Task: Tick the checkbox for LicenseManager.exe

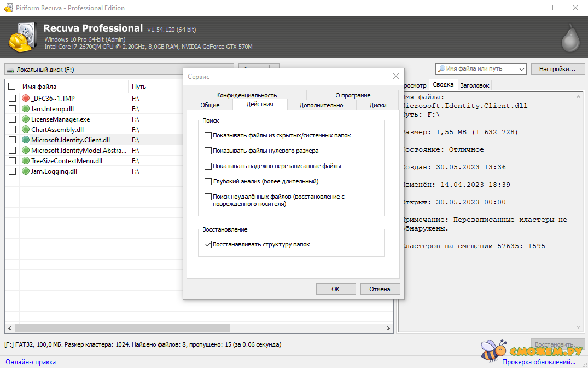Action: [x=12, y=119]
